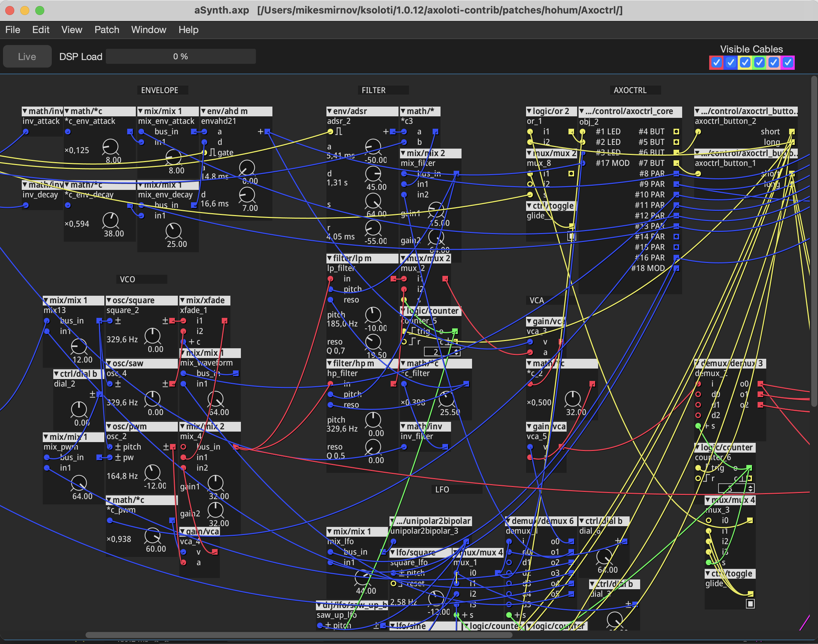Click the square_2 pitch knob

153,335
